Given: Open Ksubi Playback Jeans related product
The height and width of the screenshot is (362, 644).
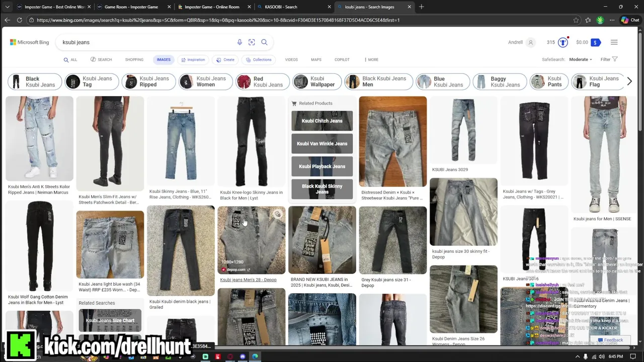Looking at the screenshot, I should 322,166.
